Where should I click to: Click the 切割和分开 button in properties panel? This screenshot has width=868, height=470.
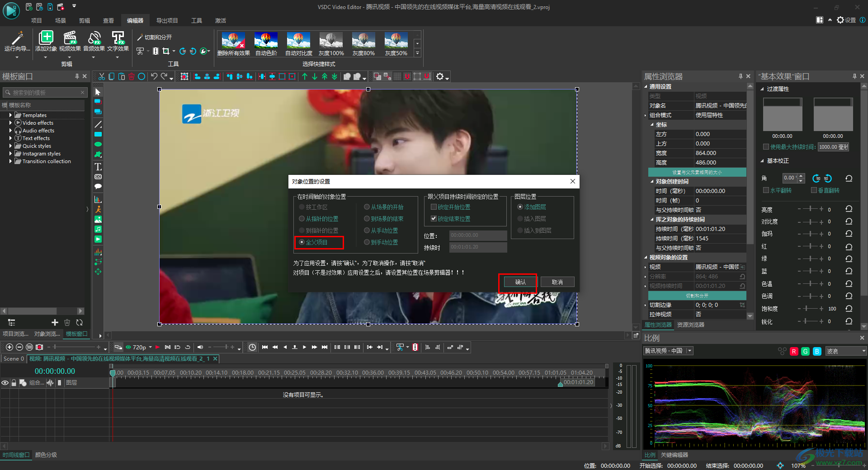click(x=697, y=296)
